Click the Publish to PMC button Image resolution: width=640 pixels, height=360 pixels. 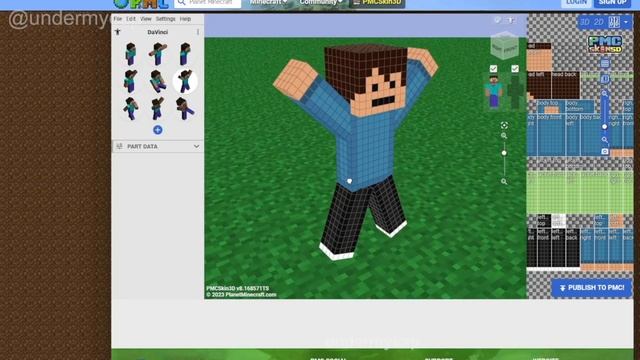(591, 288)
